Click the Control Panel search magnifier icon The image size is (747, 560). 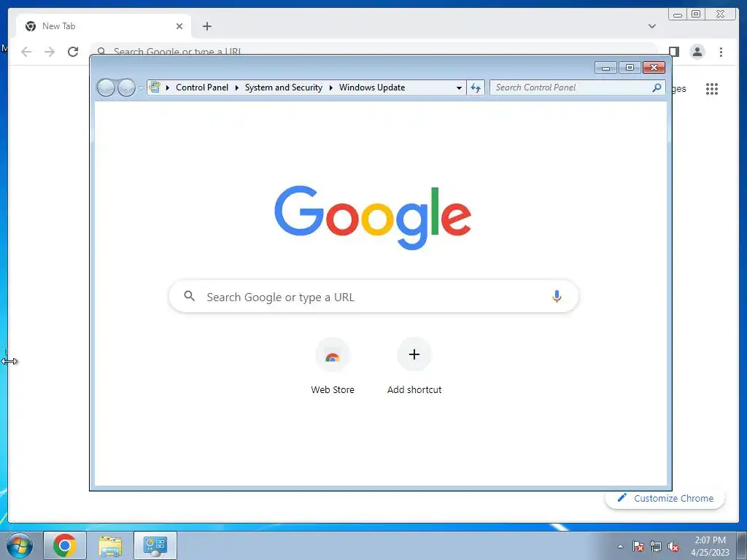pos(657,87)
